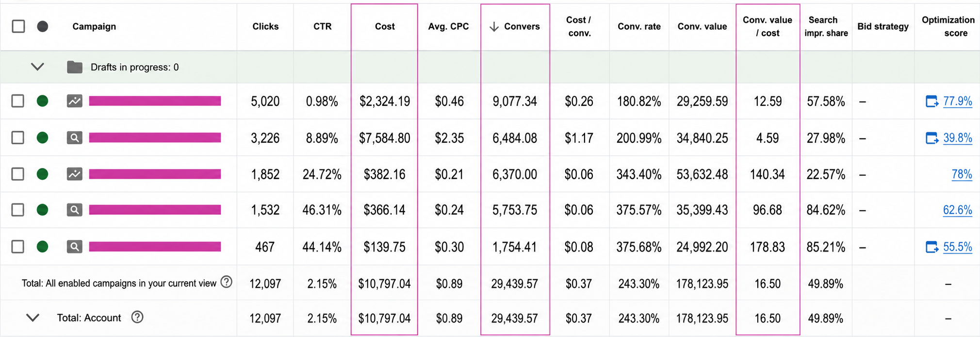Click the green status dot of the 1,852 clicks campaign
980x337 pixels.
coord(43,174)
